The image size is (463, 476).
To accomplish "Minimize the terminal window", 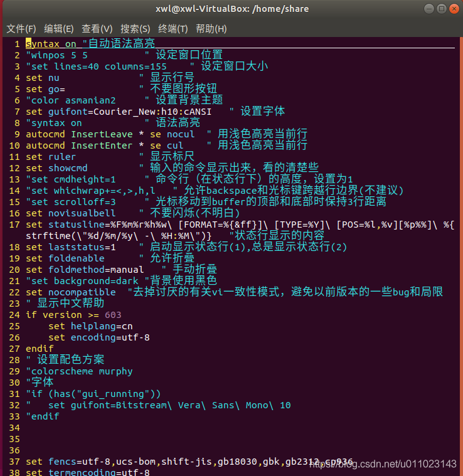I will click(x=429, y=9).
